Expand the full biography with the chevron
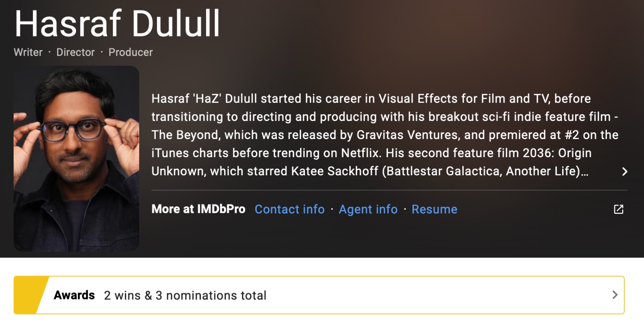Image resolution: width=644 pixels, height=334 pixels. click(624, 172)
